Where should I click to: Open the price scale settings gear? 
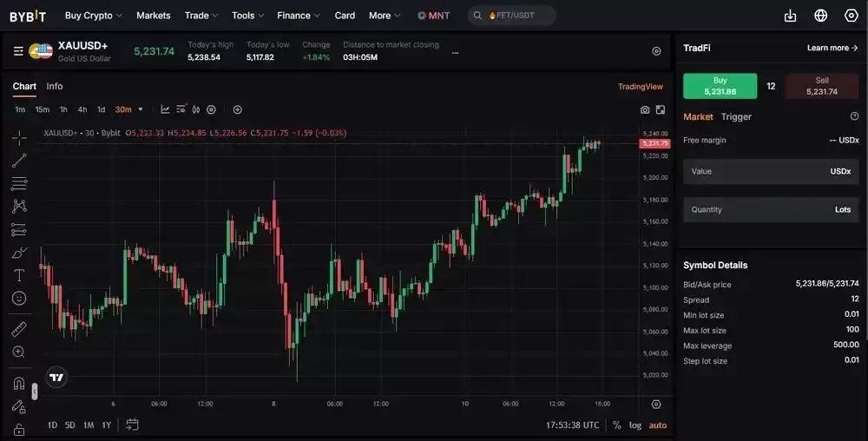(x=656, y=405)
